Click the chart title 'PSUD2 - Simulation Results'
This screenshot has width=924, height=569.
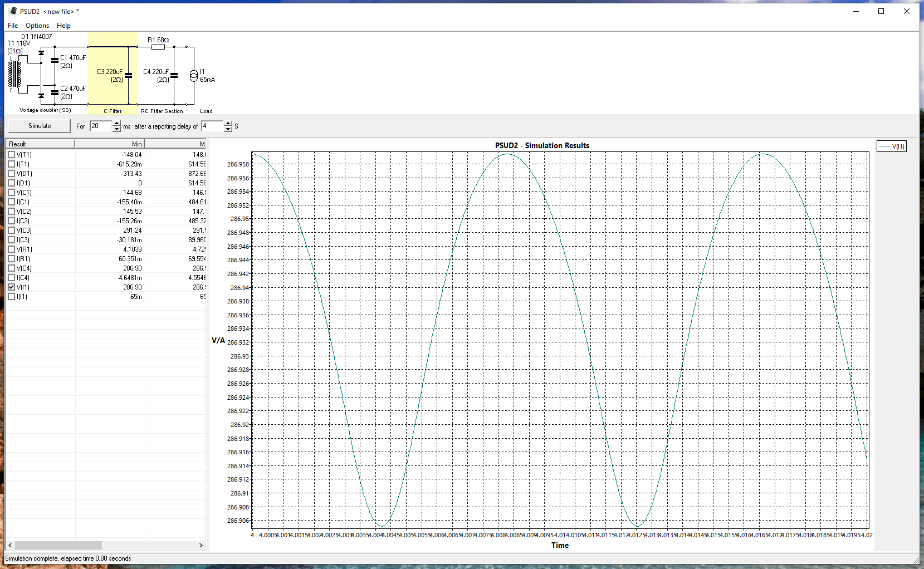[x=542, y=145]
